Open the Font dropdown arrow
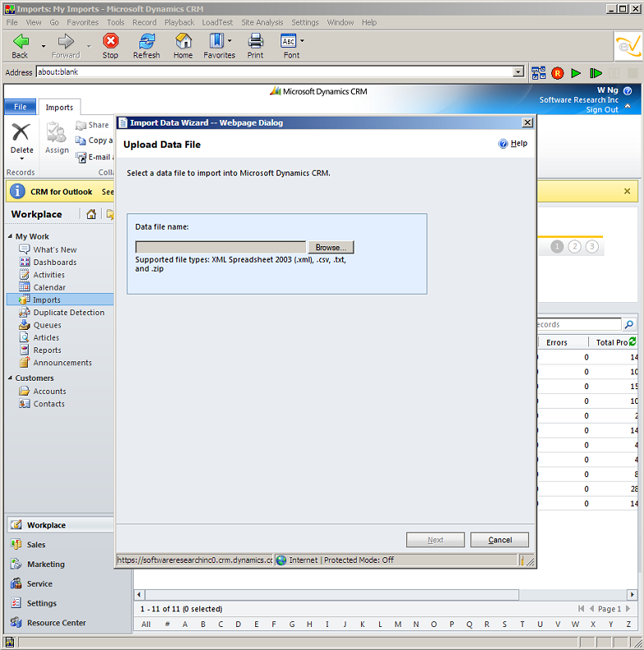Viewport: 644px width, 650px height. [x=302, y=41]
